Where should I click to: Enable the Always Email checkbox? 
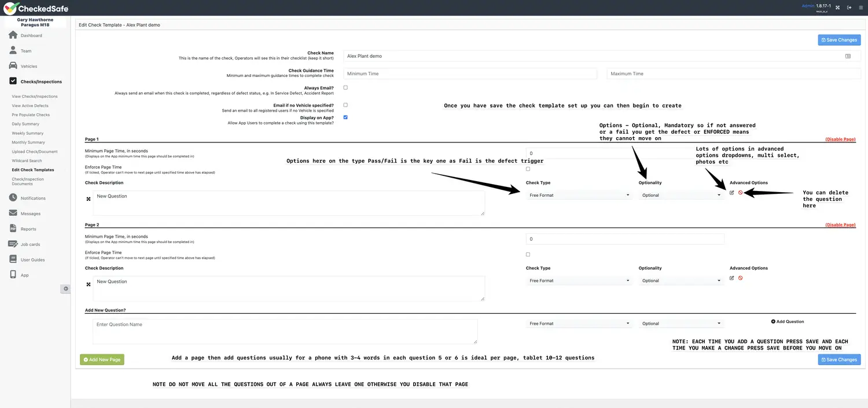pyautogui.click(x=345, y=87)
